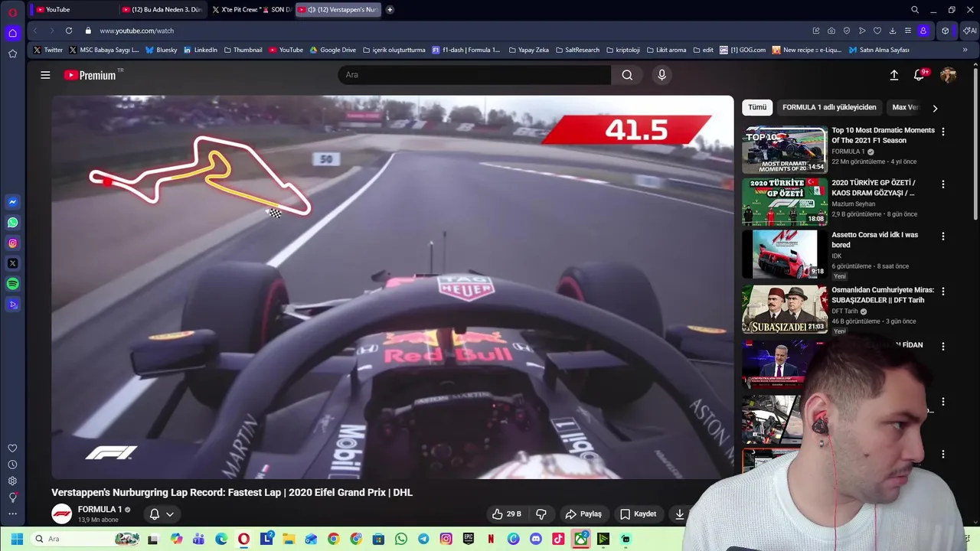Bookmark page with heart icon in address bar
980x551 pixels.
point(877,31)
